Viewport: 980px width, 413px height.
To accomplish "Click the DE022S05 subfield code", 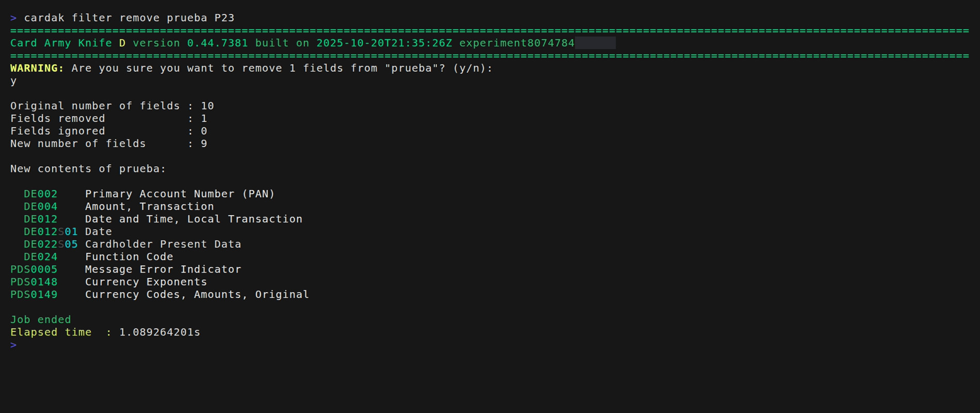I will pos(51,244).
